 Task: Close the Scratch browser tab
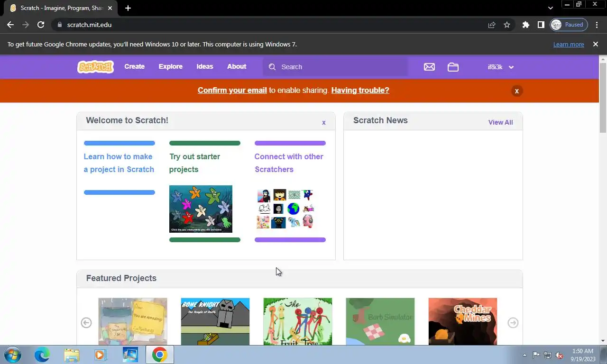pyautogui.click(x=110, y=8)
